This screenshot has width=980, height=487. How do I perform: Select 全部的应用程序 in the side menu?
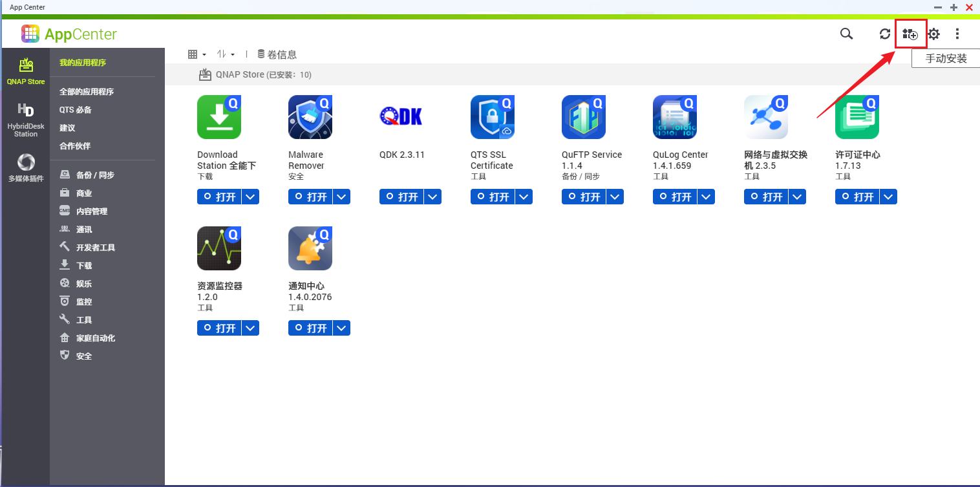click(87, 92)
